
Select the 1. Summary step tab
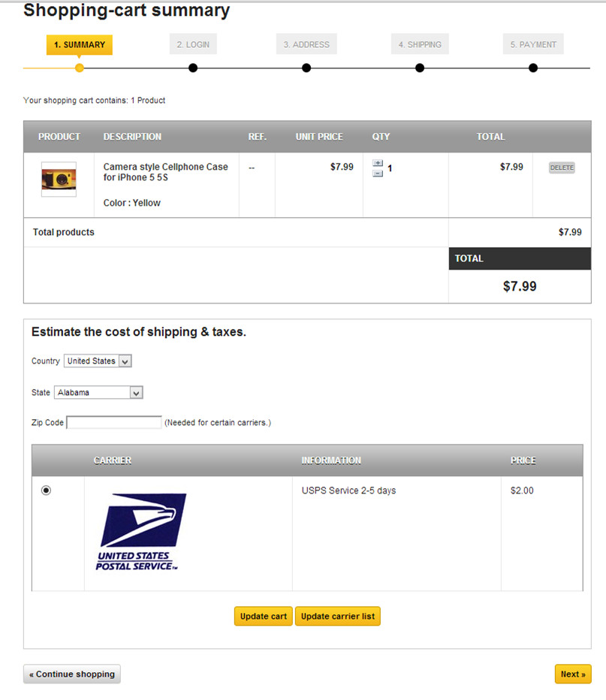point(80,44)
